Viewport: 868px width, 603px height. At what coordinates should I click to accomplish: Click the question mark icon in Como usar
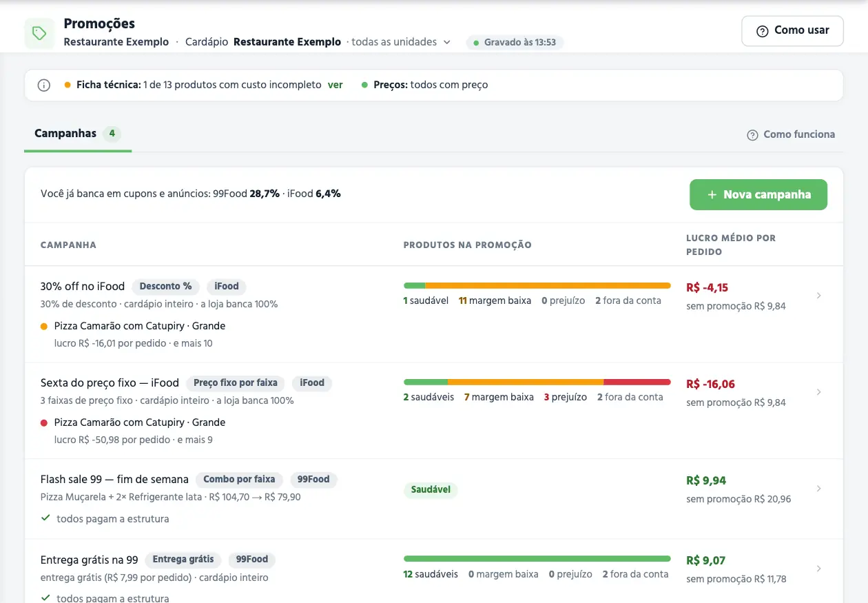point(762,31)
